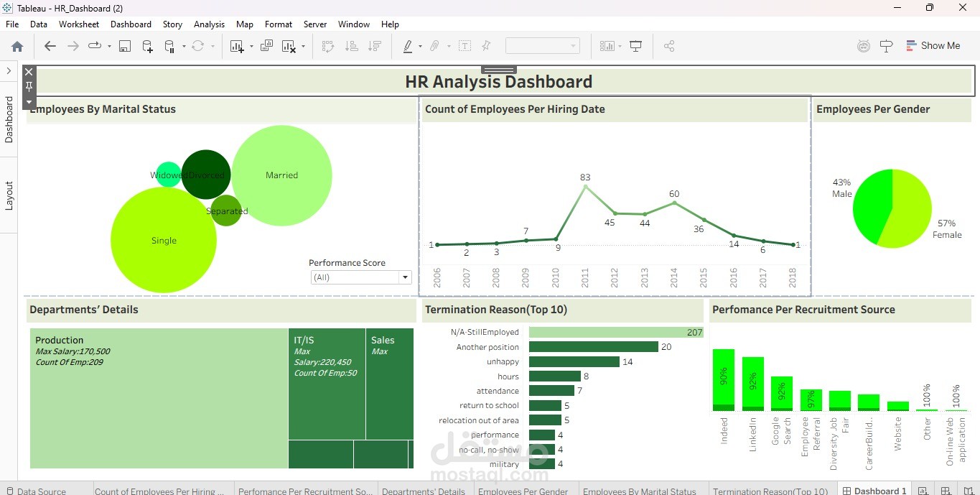Click the Swap Rows and Columns icon
The image size is (980, 495).
click(327, 45)
